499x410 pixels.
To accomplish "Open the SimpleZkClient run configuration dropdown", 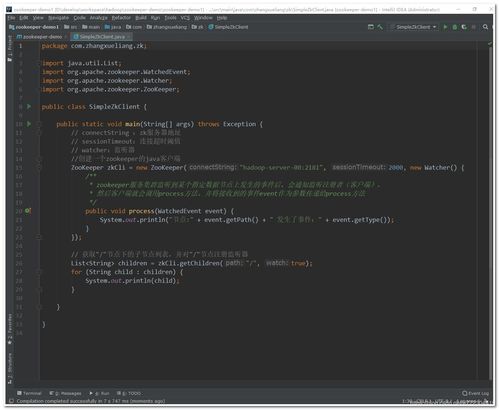I will (414, 27).
